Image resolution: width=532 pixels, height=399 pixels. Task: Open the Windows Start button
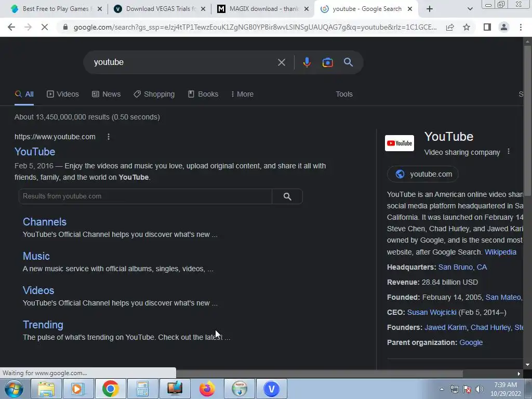tap(14, 389)
